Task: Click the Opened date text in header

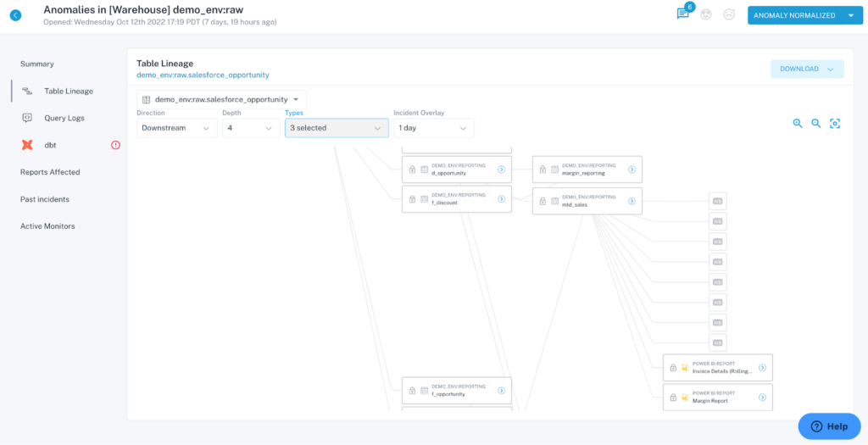Action: click(160, 22)
